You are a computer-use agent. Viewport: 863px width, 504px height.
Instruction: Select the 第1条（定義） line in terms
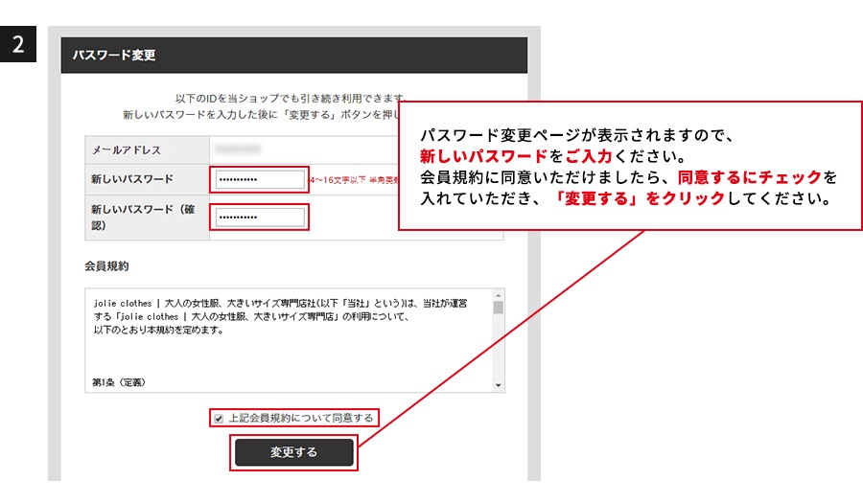(119, 381)
